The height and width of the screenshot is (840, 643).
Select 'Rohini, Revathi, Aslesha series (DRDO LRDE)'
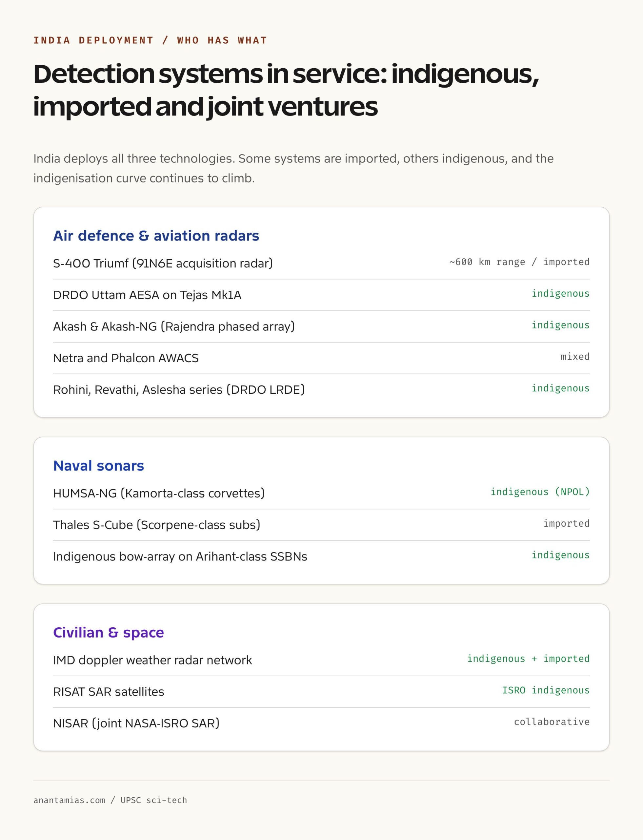pos(179,389)
